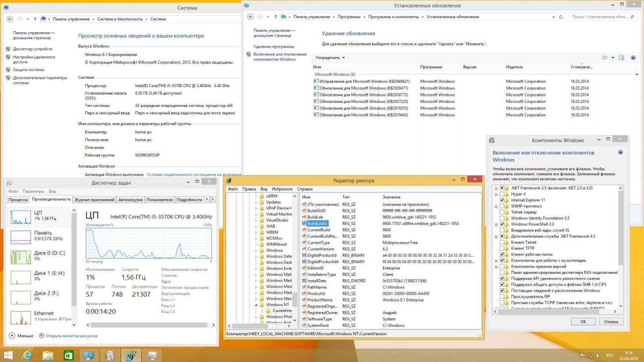The image size is (644, 362).
Task: Toggle the Telnet-сервер checkbox
Action: 502,212
